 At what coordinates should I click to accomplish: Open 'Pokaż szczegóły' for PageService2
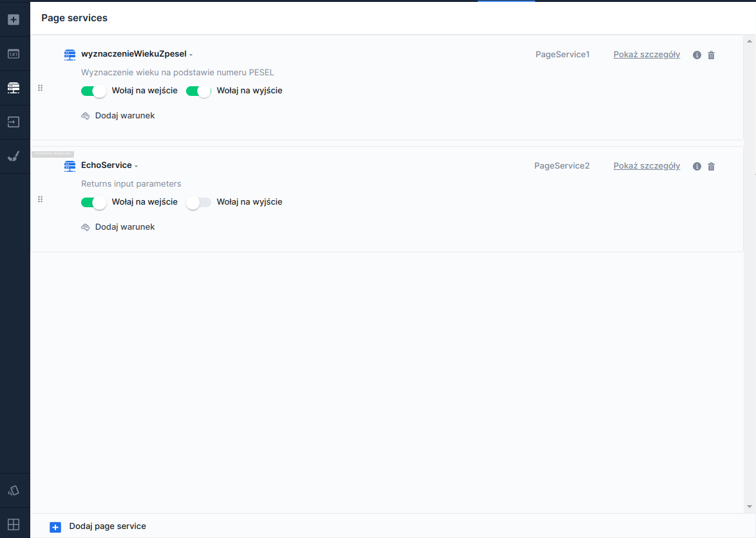click(x=647, y=166)
